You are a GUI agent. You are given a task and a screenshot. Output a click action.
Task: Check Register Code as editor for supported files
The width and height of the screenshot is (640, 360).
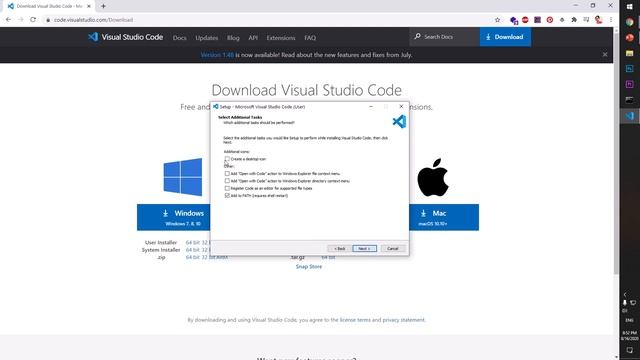[227, 188]
